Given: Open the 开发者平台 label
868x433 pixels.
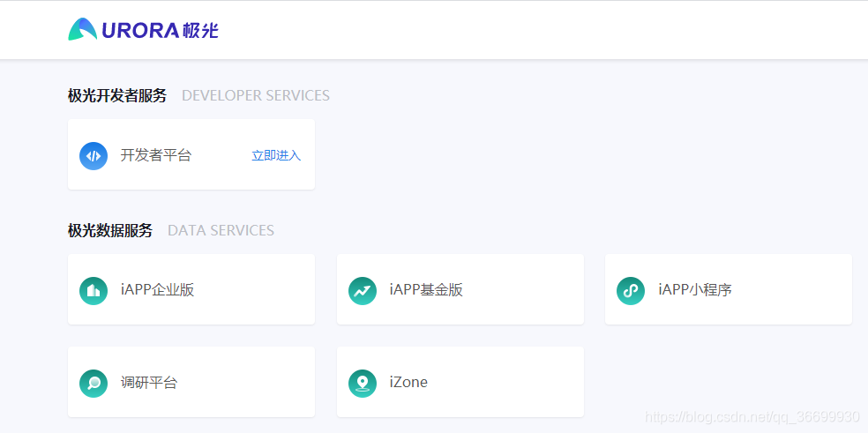Looking at the screenshot, I should point(156,155).
